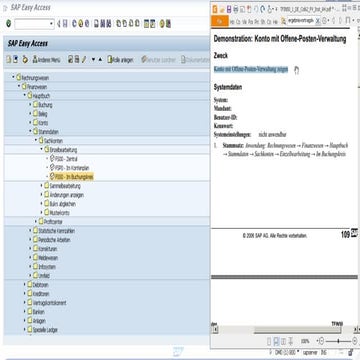Select the Umfeld folder label
The width and height of the screenshot is (360, 360).
(x=44, y=276)
